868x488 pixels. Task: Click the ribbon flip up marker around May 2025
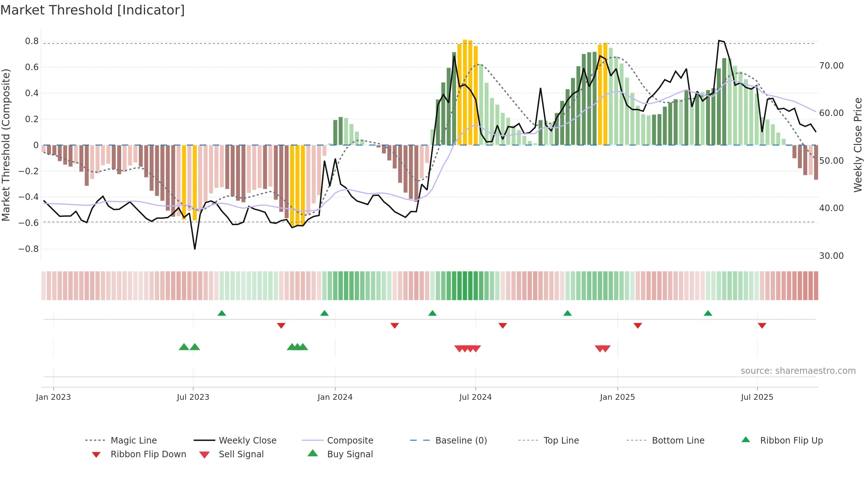(x=708, y=313)
